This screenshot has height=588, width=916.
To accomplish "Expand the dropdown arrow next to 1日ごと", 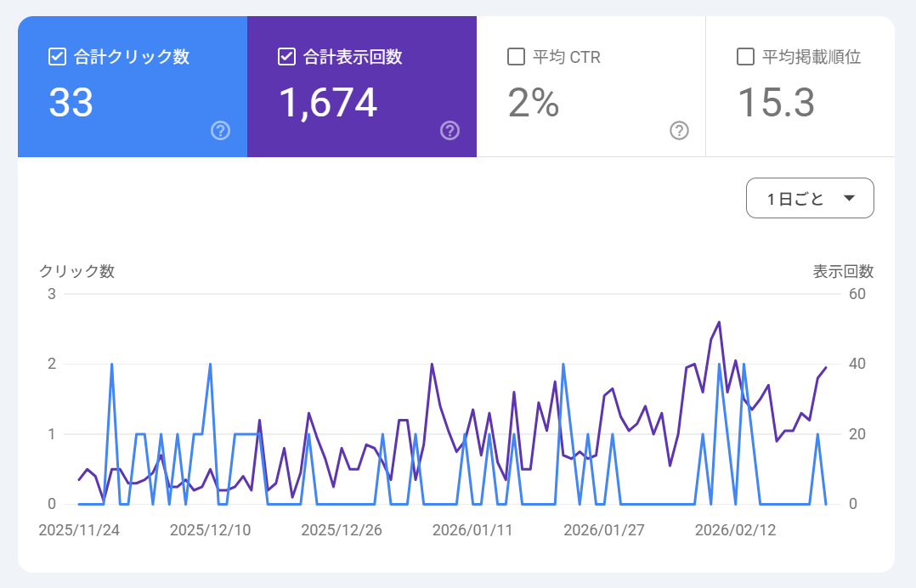I will (848, 198).
